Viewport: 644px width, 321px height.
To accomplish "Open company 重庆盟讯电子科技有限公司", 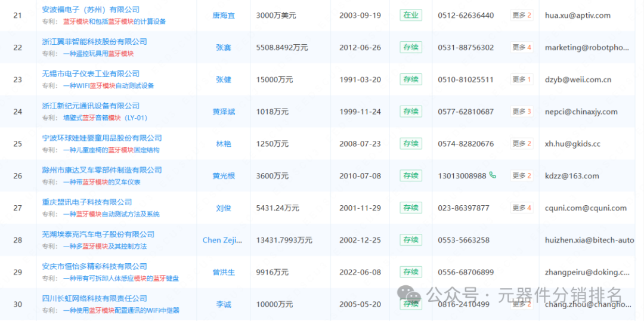I will click(x=87, y=202).
